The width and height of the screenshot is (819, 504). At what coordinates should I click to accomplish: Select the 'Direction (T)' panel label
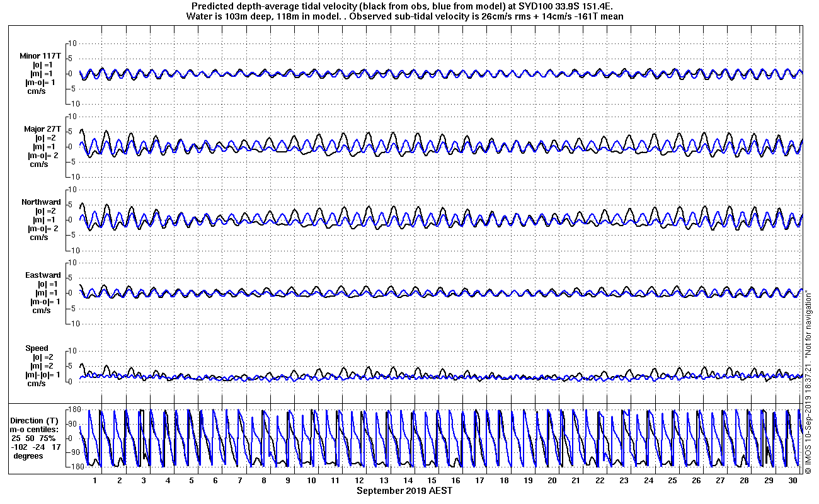[x=35, y=421]
